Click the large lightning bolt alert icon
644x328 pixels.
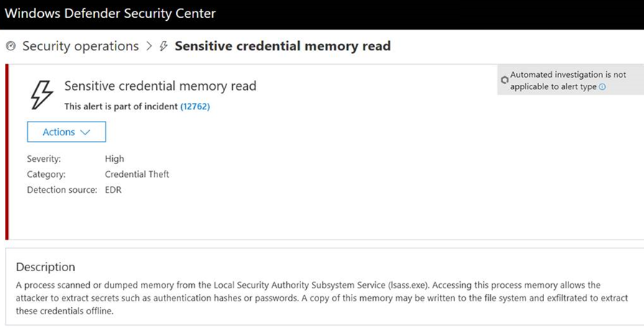[x=42, y=94]
